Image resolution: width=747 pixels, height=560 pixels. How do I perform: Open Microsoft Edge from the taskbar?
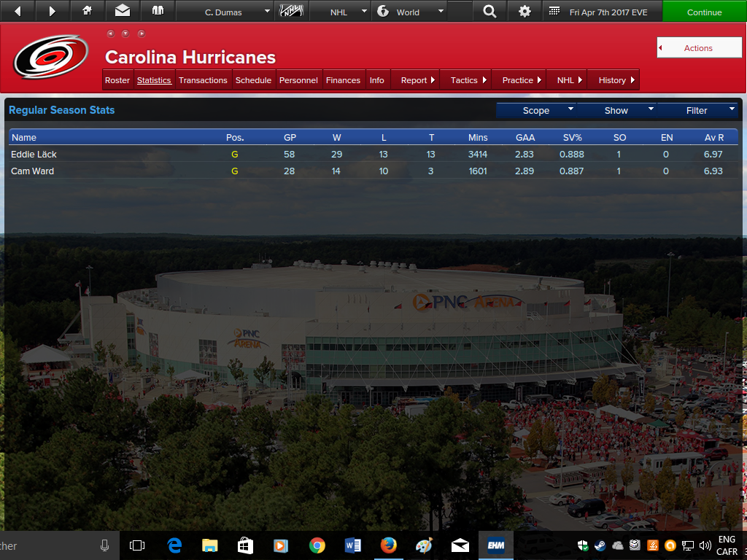tap(174, 545)
